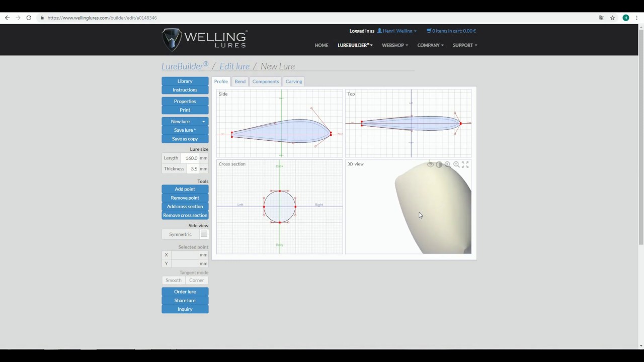644x362 pixels.
Task: Toggle the Symmetric side view checkbox
Action: [x=204, y=234]
